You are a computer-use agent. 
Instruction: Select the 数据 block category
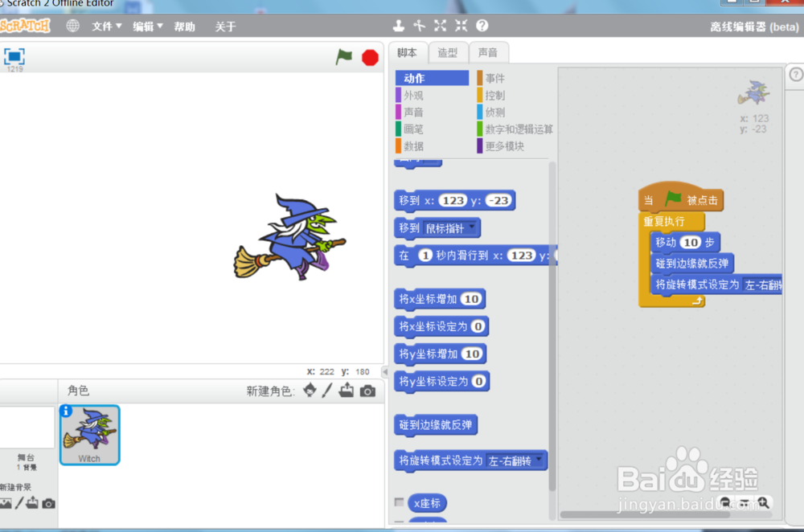pyautogui.click(x=432, y=146)
